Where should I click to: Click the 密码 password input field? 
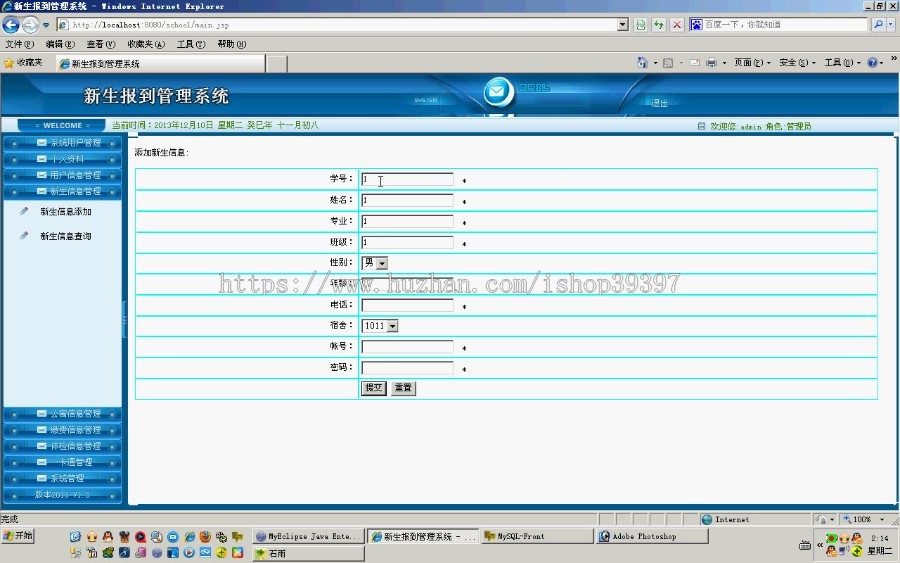pyautogui.click(x=408, y=367)
